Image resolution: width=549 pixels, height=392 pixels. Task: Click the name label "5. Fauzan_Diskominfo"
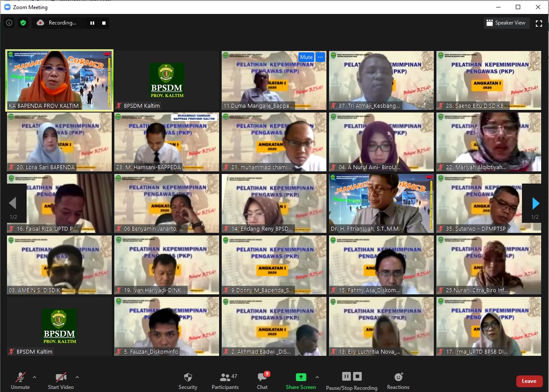151,351
